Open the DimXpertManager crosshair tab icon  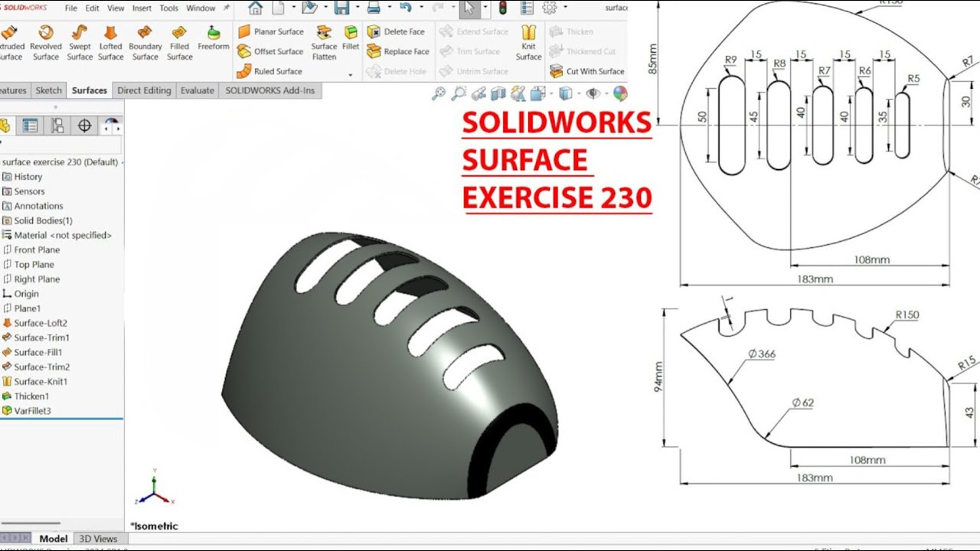(85, 126)
